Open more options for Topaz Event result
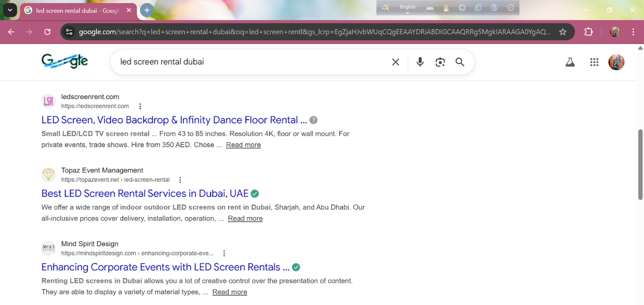The width and height of the screenshot is (644, 305). pyautogui.click(x=180, y=180)
